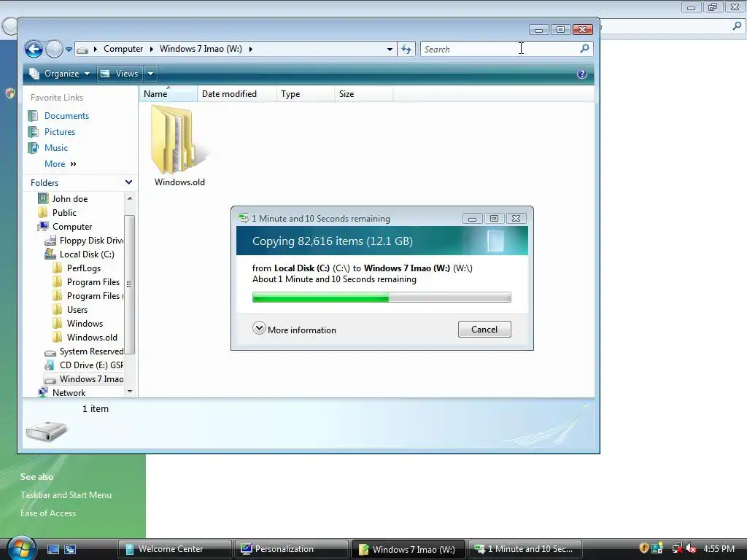Open Help with the question mark icon
Viewport: 747px width, 560px height.
coord(581,74)
